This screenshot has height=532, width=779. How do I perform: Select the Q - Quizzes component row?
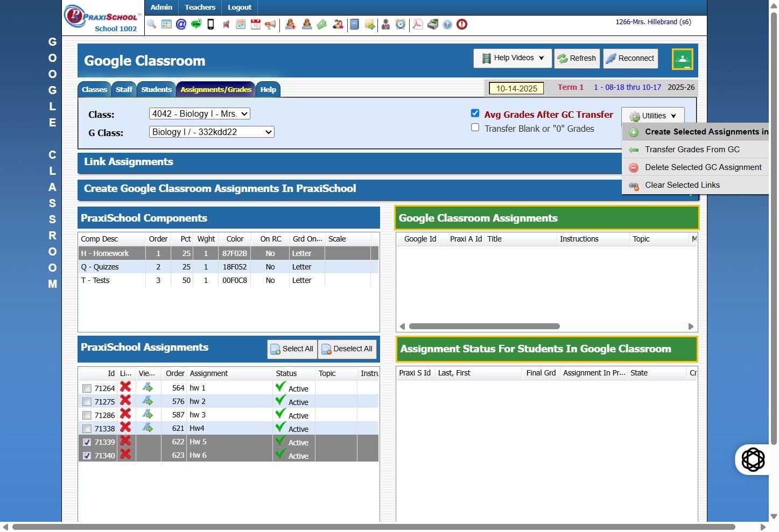tap(228, 267)
